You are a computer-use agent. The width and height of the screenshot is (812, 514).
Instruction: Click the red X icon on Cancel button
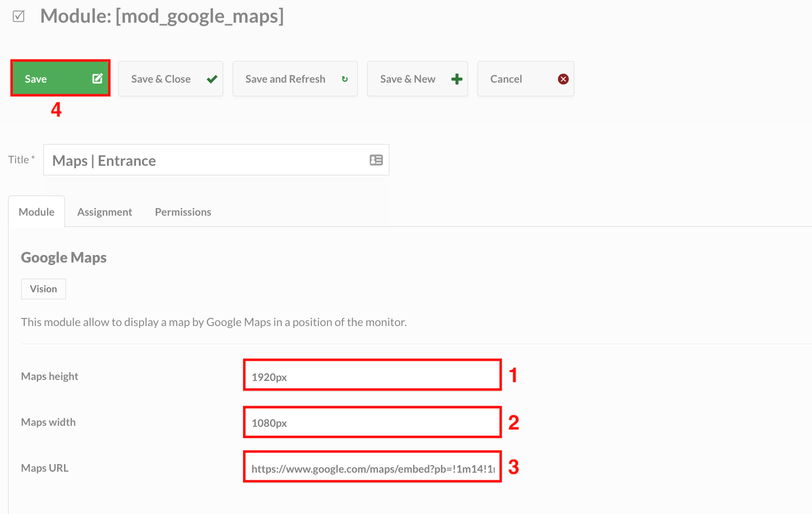point(563,79)
